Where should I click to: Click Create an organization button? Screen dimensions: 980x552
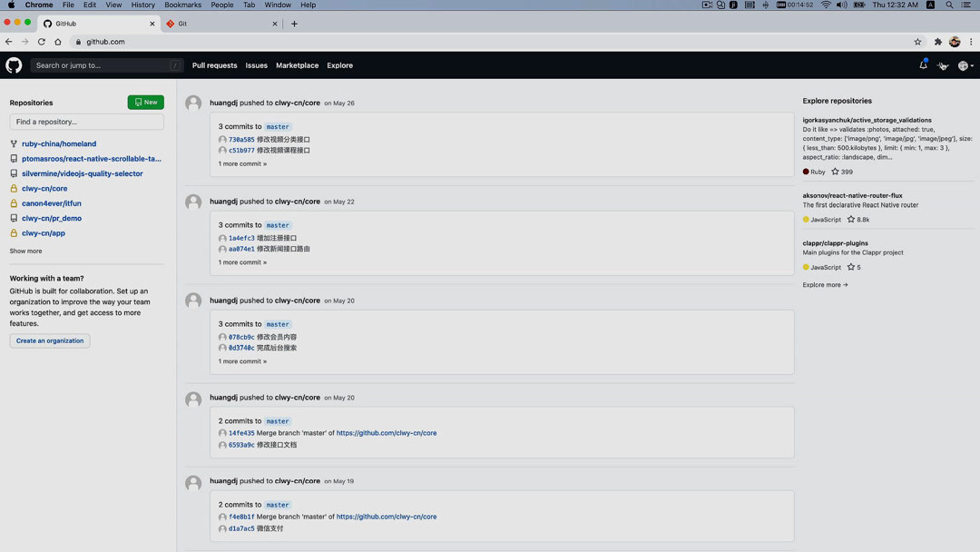click(x=50, y=340)
